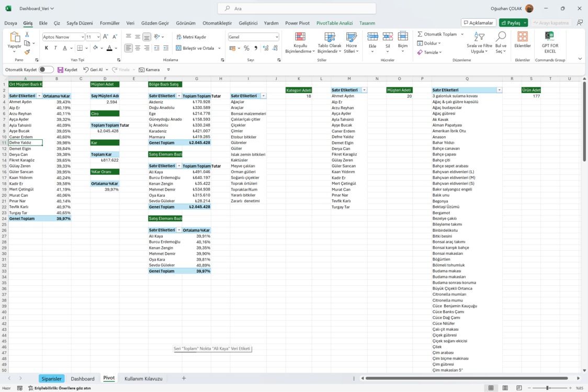Open Satır Etiketleri filter in column I
588x392 pixels.
tap(264, 96)
